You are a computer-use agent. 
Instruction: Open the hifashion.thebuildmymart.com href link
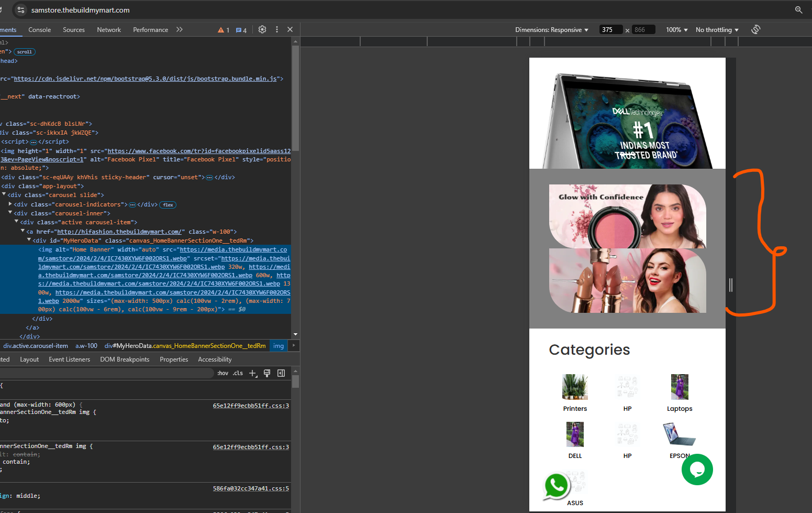coord(119,232)
